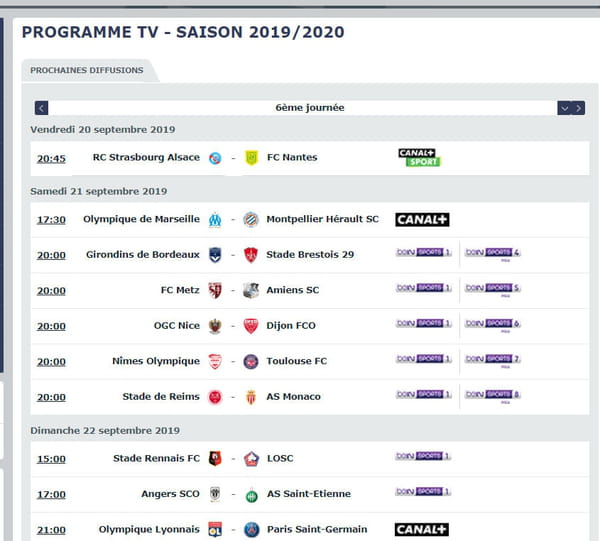Open the 17:30 Marseille match time link
The width and height of the screenshot is (600, 541).
51,220
